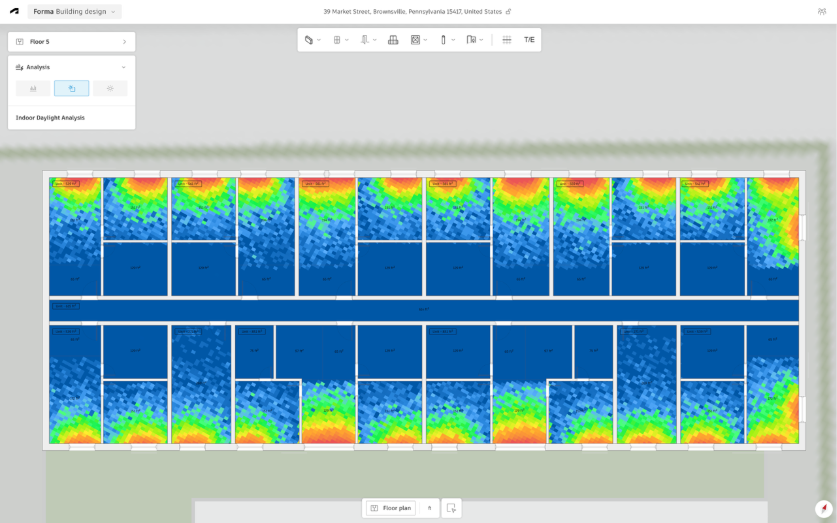The width and height of the screenshot is (837, 523).
Task: Select the first draw tool in toolbar
Action: 309,40
